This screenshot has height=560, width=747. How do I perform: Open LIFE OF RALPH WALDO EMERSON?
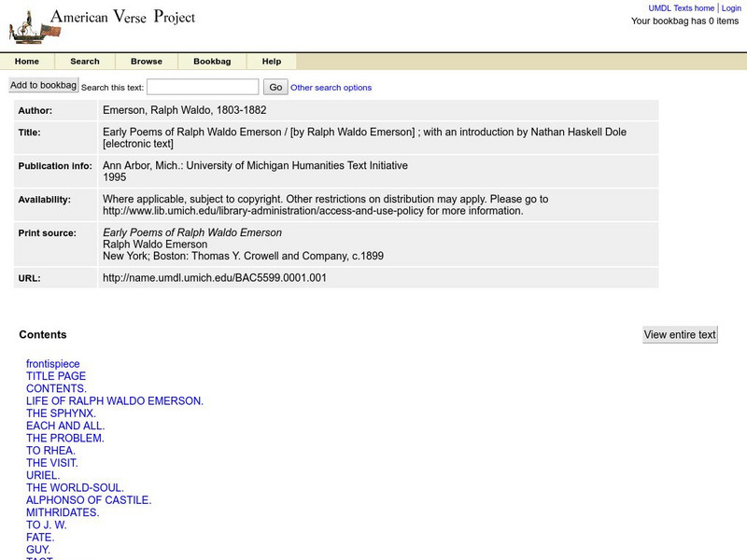pos(114,400)
